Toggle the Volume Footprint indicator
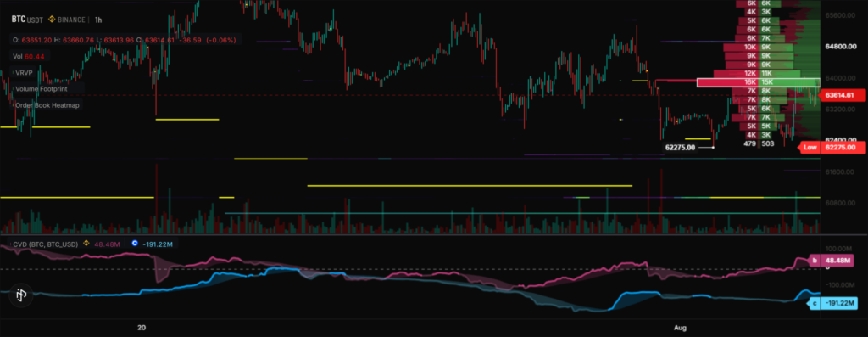This screenshot has width=868, height=337. tap(41, 88)
